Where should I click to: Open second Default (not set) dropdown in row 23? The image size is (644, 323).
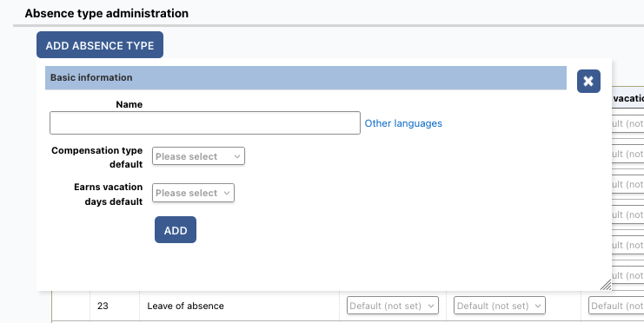pyautogui.click(x=500, y=306)
